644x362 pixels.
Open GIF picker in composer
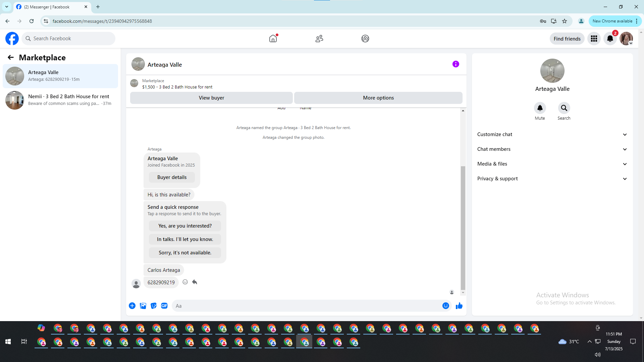point(164,306)
